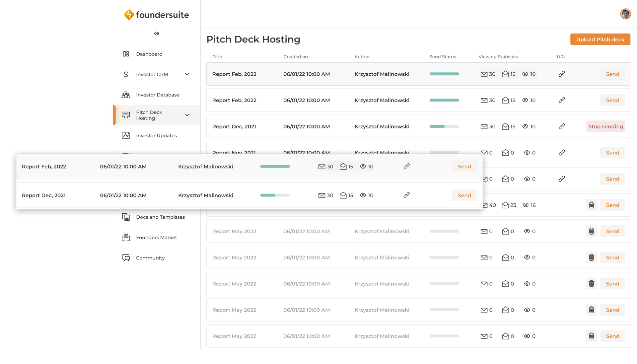Click overlay Report Feb, 2022 send status bar
The width and height of the screenshot is (637, 364).
(275, 167)
